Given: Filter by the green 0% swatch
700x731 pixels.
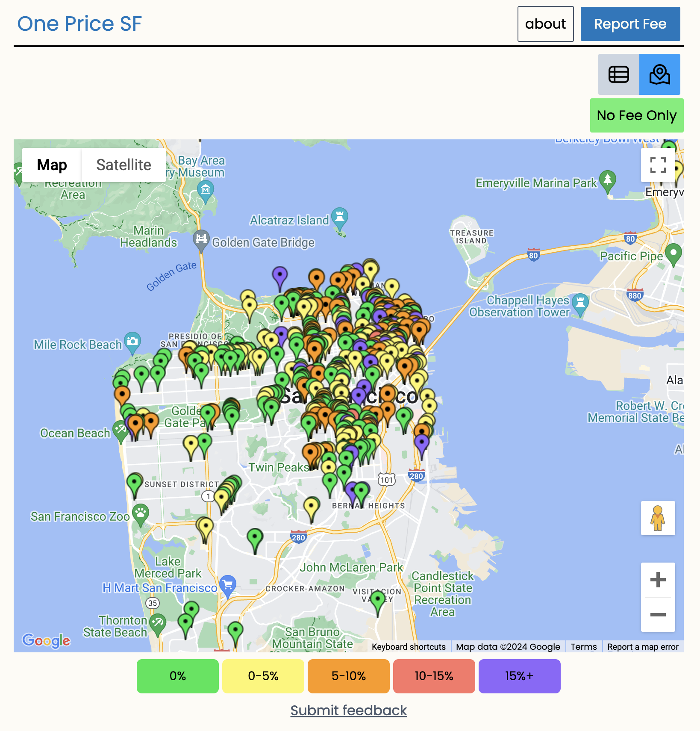Looking at the screenshot, I should click(178, 676).
